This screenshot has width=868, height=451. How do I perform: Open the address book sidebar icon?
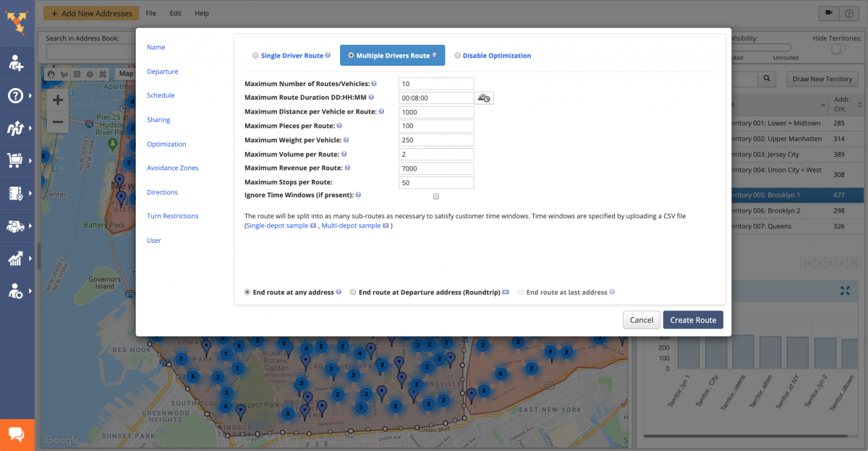pos(16,193)
